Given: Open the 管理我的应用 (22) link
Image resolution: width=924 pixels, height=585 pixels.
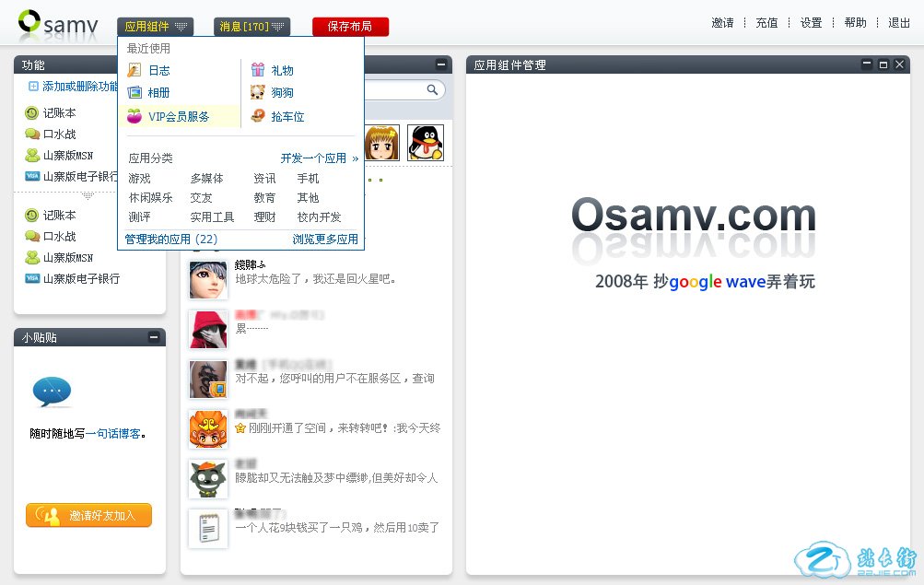Looking at the screenshot, I should tap(171, 240).
